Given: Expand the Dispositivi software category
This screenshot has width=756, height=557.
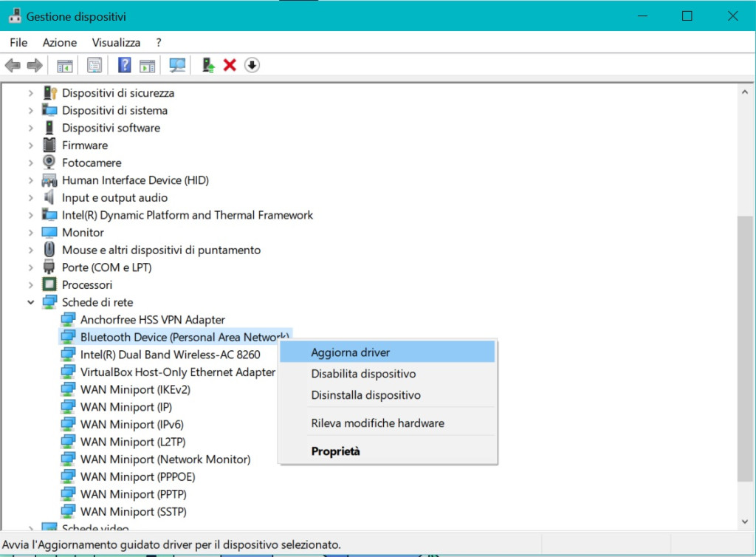Looking at the screenshot, I should [x=31, y=128].
